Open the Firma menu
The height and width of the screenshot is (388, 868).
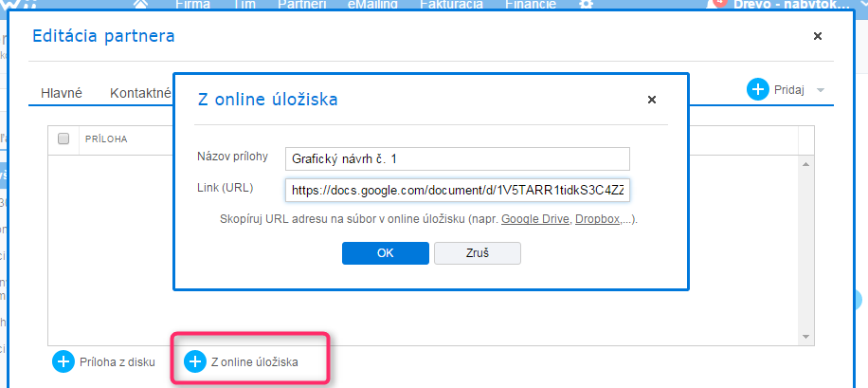point(192,5)
